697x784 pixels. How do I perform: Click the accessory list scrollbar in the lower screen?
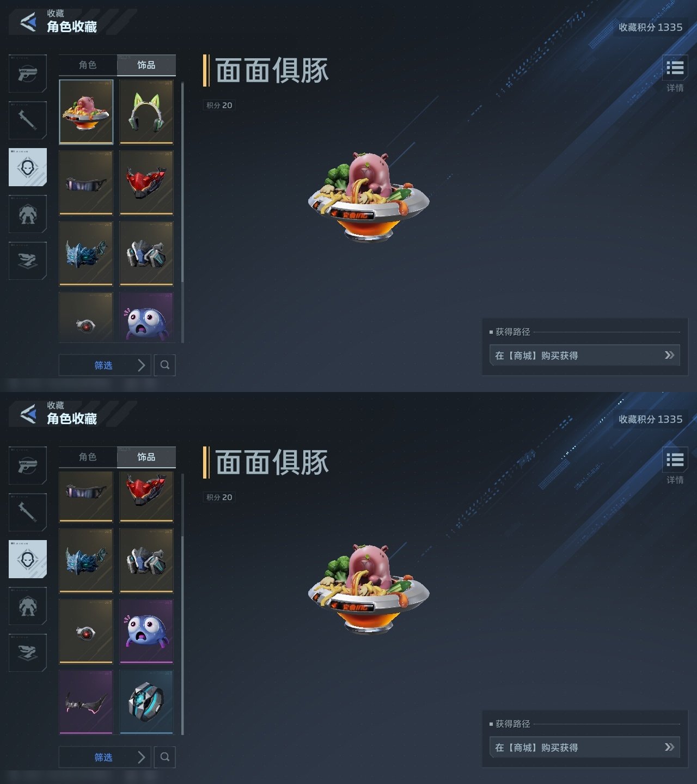point(182,604)
